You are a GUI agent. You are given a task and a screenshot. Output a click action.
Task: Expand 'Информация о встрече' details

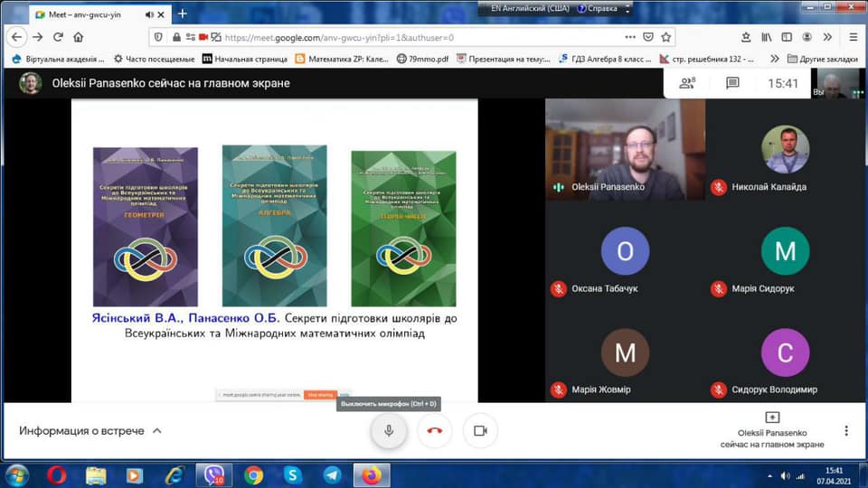point(90,430)
